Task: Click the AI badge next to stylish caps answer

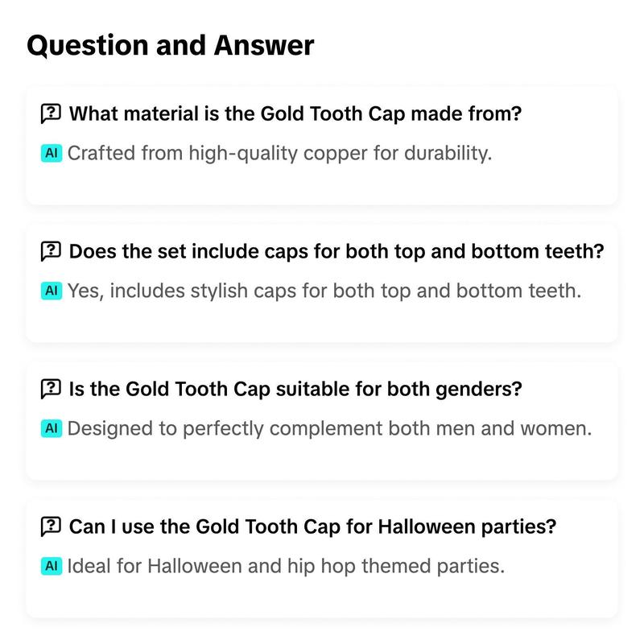Action: click(52, 291)
